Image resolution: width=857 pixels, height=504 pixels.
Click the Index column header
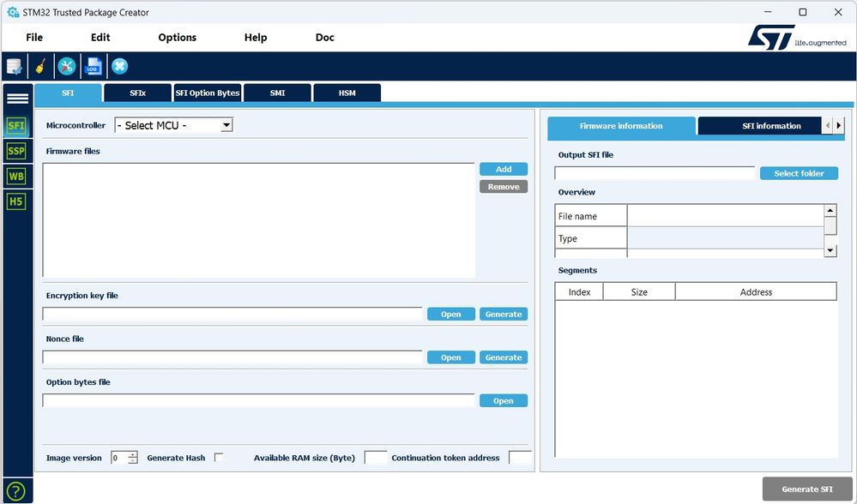(579, 292)
